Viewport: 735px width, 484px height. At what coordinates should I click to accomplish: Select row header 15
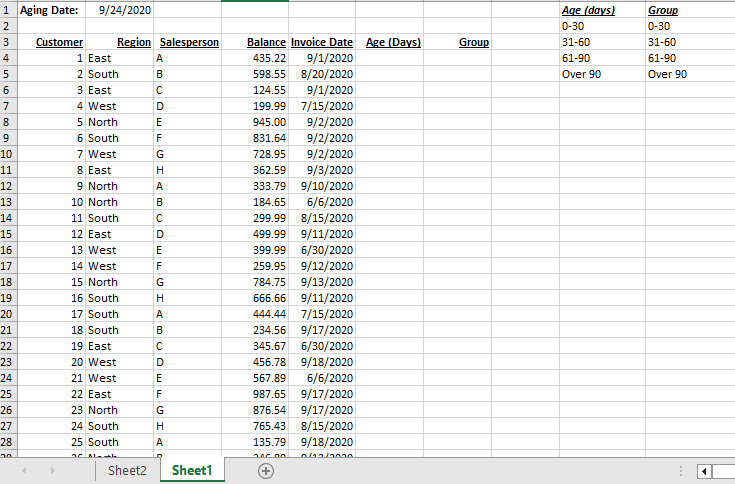(x=6, y=234)
